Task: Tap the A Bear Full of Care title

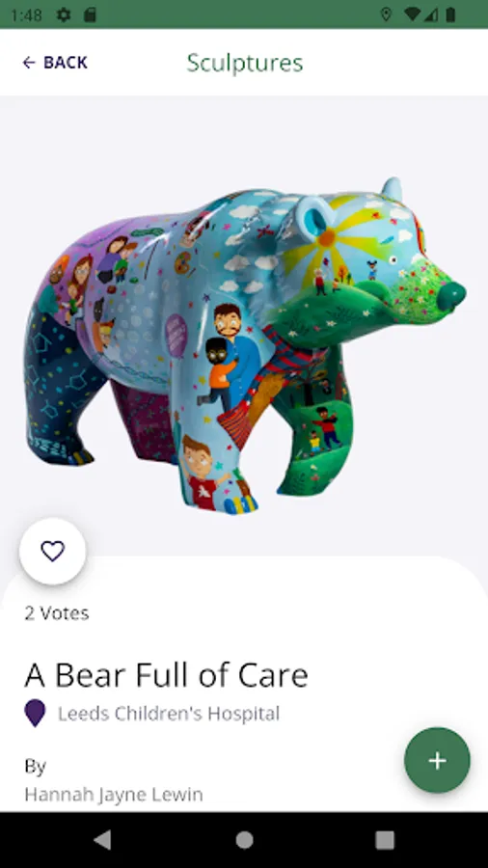Action: 167,675
